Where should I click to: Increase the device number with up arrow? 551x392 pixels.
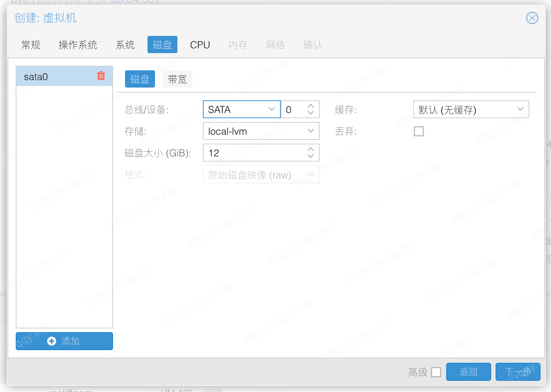coord(311,106)
